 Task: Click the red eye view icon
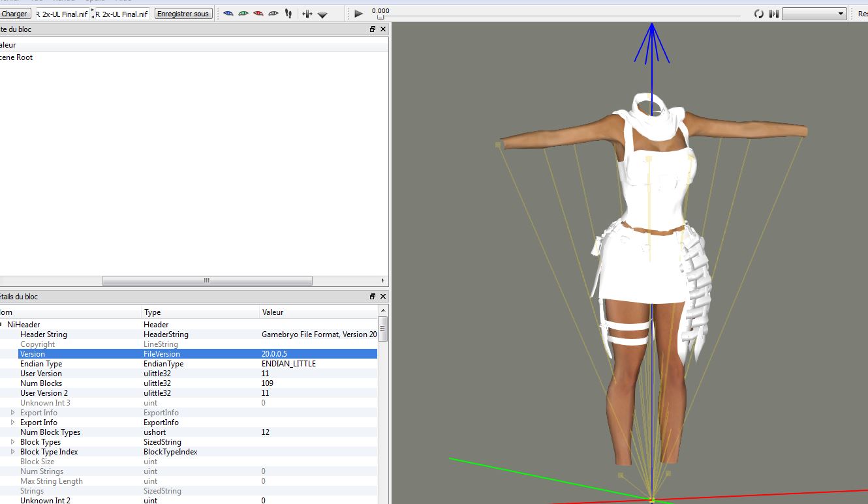click(258, 14)
